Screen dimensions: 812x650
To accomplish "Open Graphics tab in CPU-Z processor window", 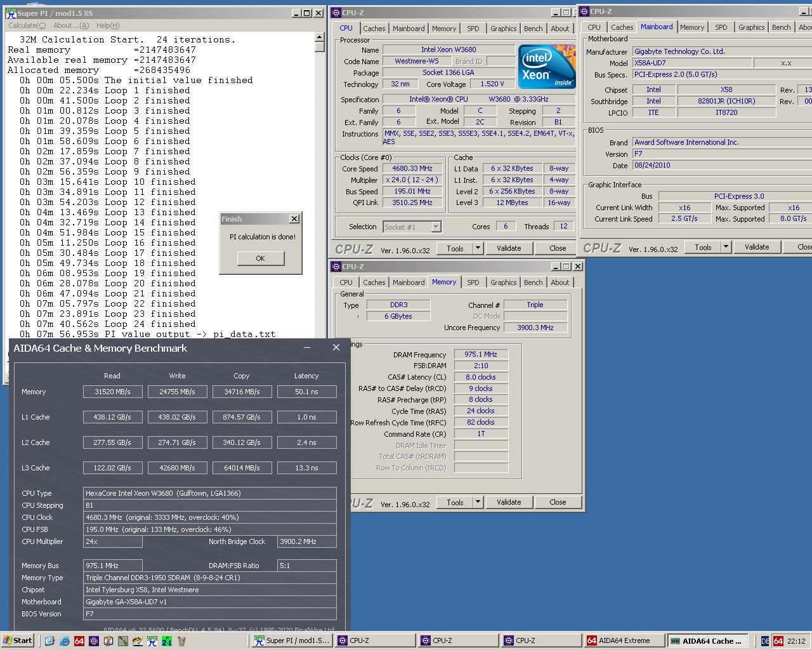I will click(x=503, y=29).
